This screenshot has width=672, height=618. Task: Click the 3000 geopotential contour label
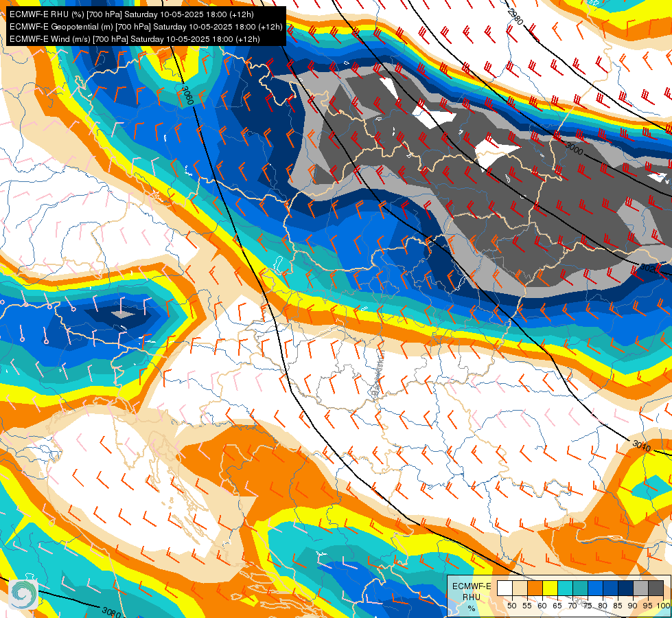pos(575,148)
